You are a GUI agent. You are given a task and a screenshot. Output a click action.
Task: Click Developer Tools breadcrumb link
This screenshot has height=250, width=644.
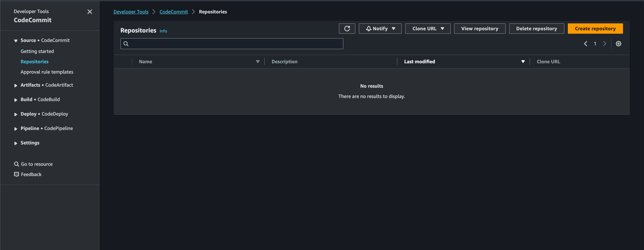coord(131,12)
